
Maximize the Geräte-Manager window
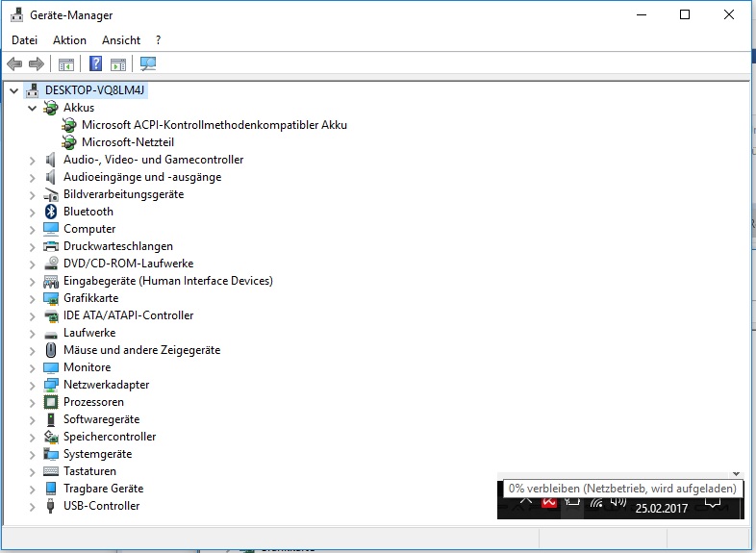[685, 15]
